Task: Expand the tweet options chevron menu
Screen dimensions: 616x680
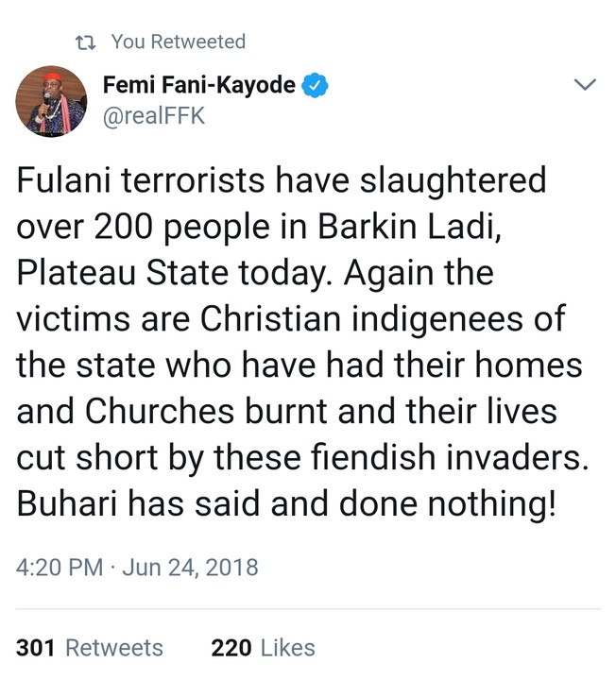Action: (586, 85)
